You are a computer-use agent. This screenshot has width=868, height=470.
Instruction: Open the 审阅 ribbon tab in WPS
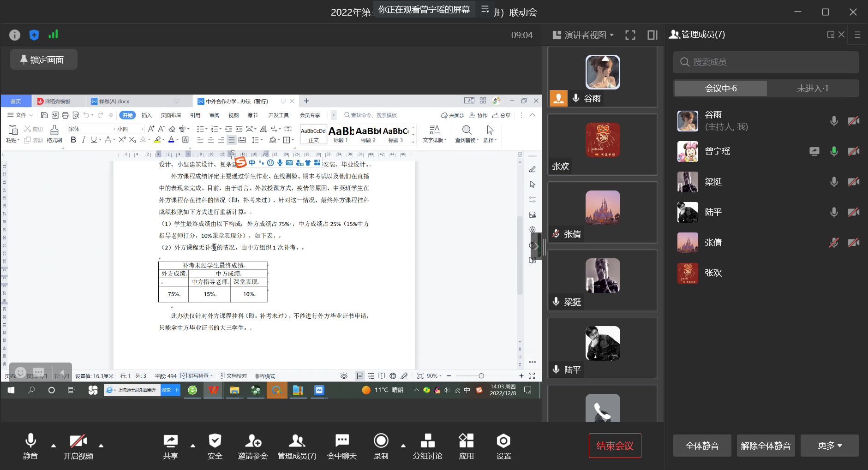click(215, 115)
